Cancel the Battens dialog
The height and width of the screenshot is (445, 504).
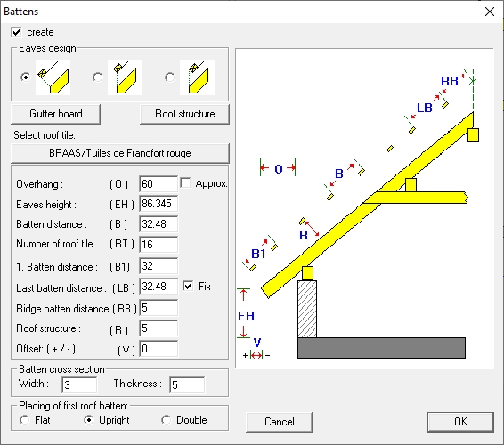pos(279,422)
